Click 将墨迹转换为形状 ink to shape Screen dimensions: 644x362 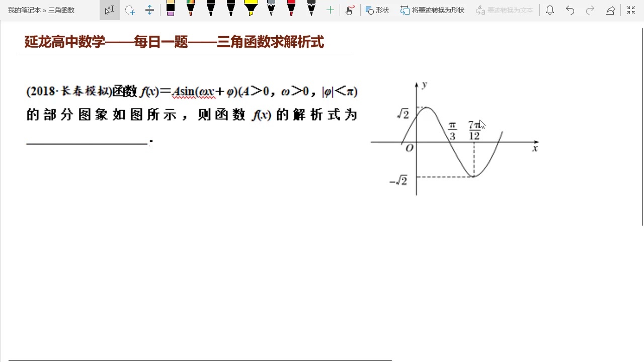[432, 10]
